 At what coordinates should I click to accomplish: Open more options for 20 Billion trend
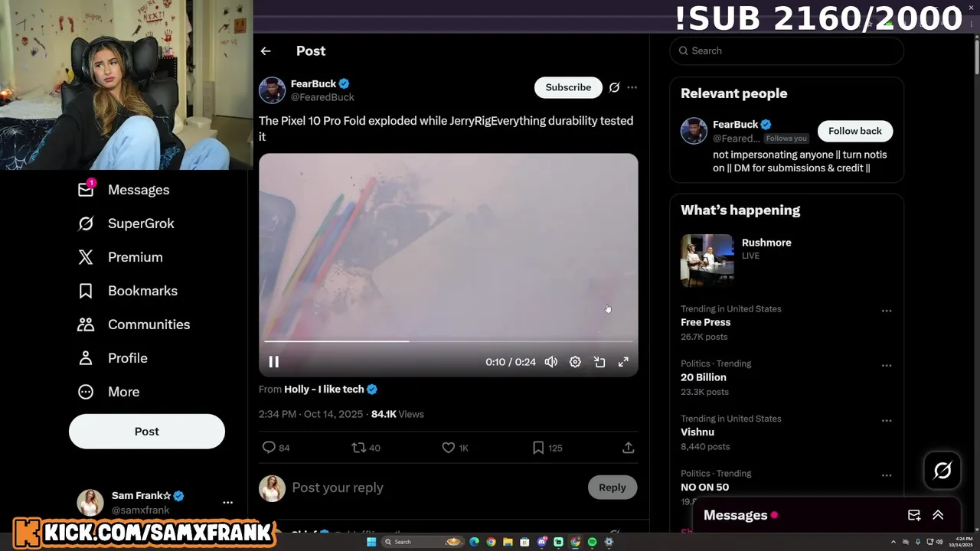tap(887, 366)
